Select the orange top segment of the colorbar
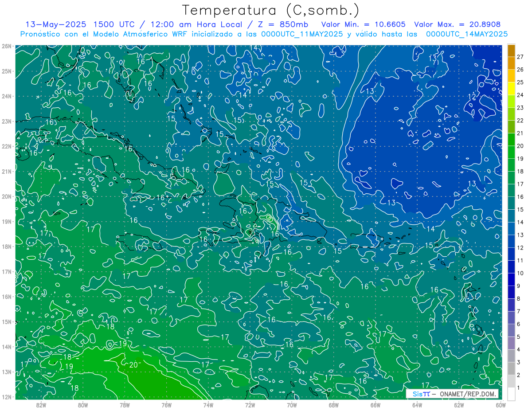 coord(511,51)
